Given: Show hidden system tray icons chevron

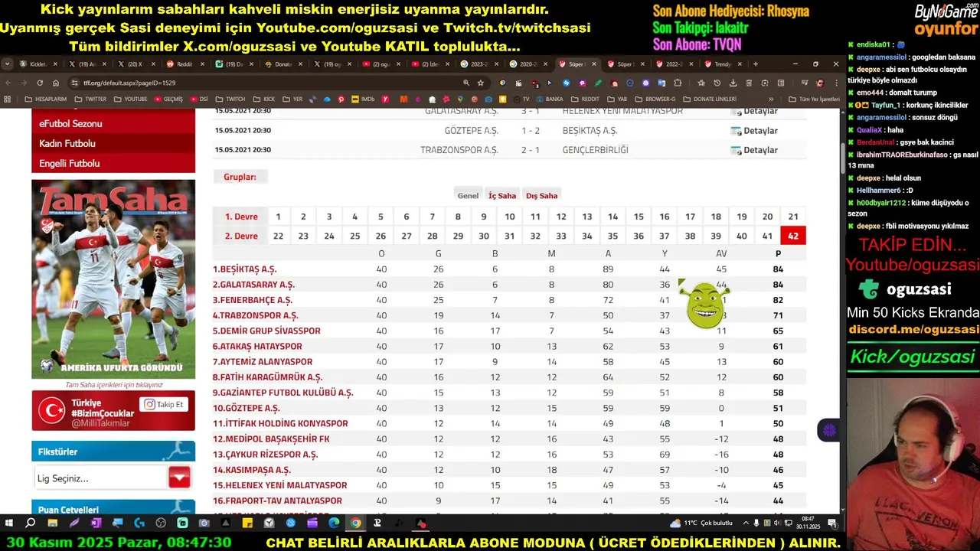Looking at the screenshot, I should point(746,523).
